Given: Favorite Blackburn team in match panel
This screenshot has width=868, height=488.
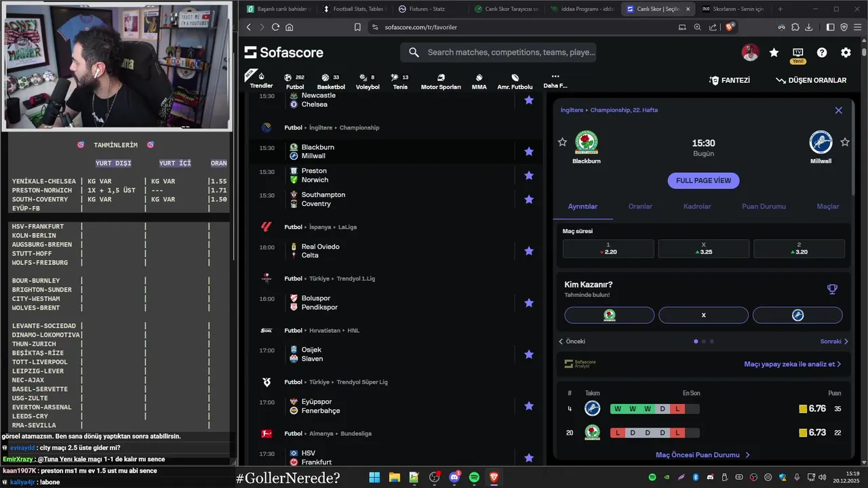Looking at the screenshot, I should coord(562,142).
